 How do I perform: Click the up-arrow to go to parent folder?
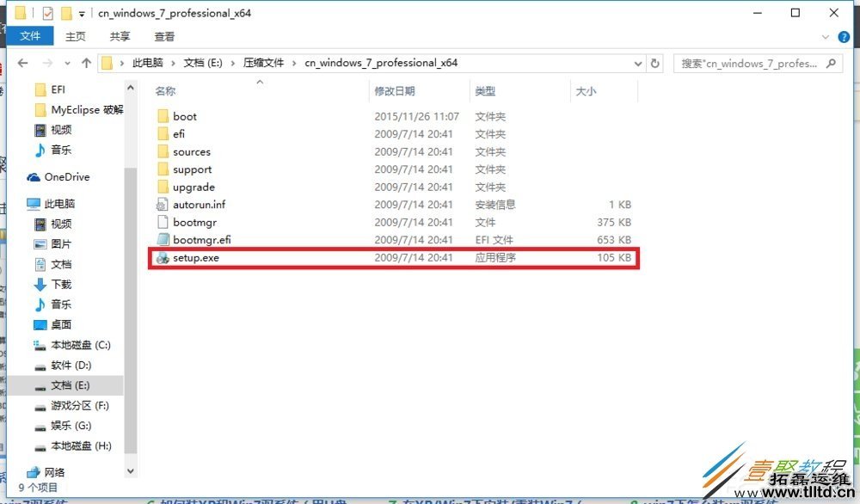(x=87, y=62)
